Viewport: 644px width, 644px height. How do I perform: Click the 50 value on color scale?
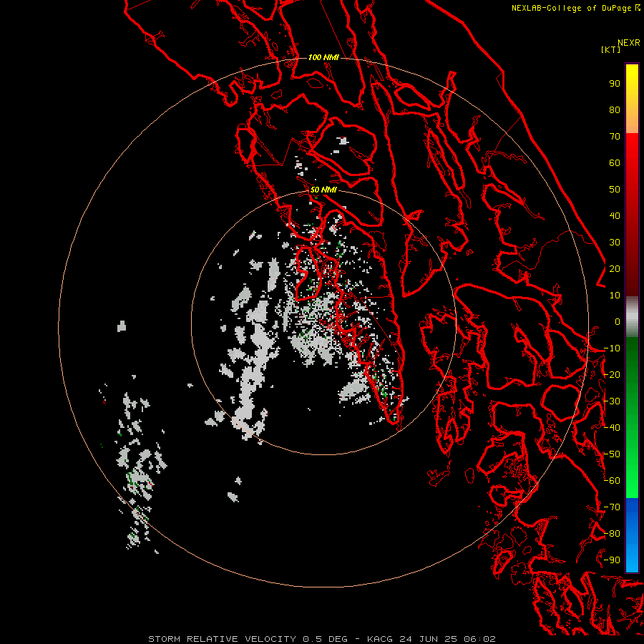(x=615, y=190)
